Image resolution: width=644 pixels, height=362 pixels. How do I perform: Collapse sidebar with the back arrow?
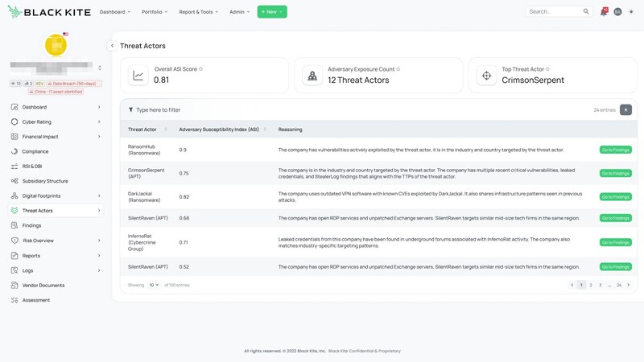(x=112, y=46)
